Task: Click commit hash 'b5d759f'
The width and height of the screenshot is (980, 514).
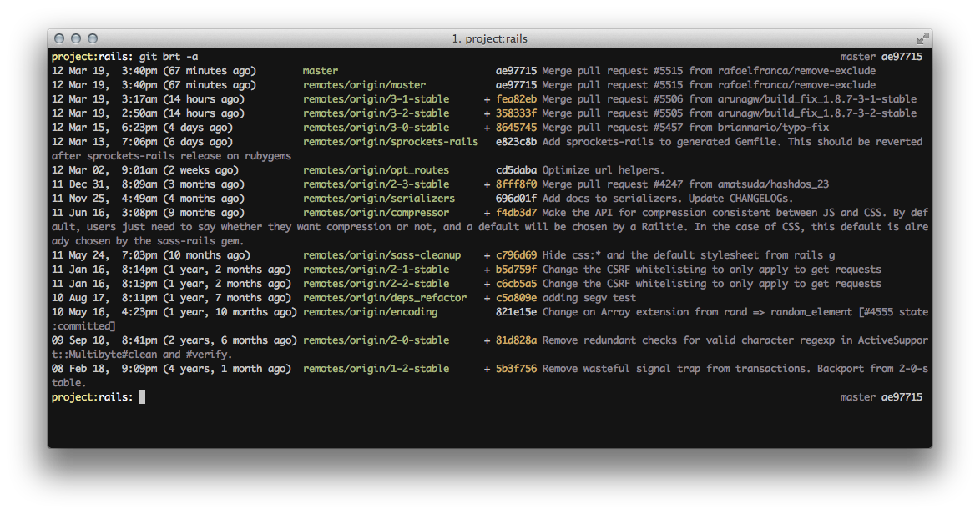Action: [x=516, y=270]
